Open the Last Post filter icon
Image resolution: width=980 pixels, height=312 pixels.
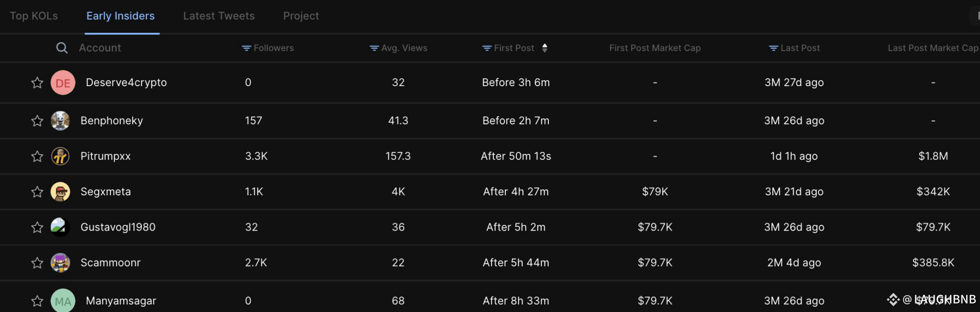point(773,48)
